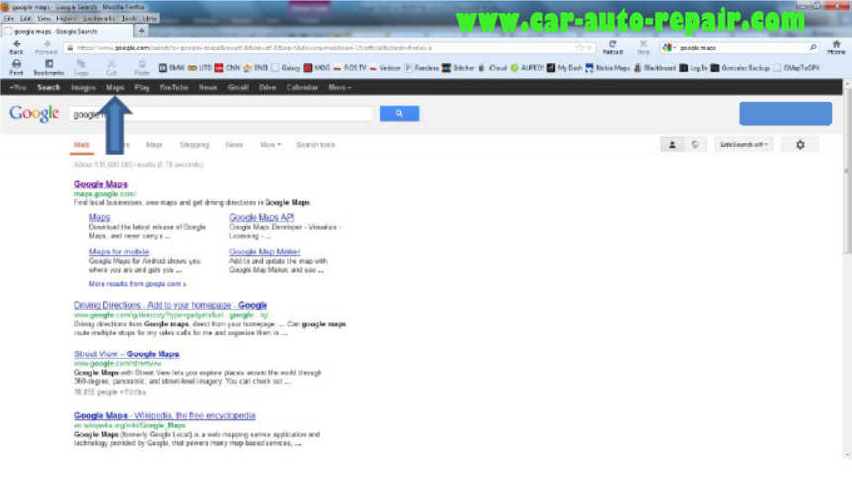Viewport: 852px width, 504px height.
Task: Open the SafeSearch off dropdown
Action: pyautogui.click(x=743, y=144)
